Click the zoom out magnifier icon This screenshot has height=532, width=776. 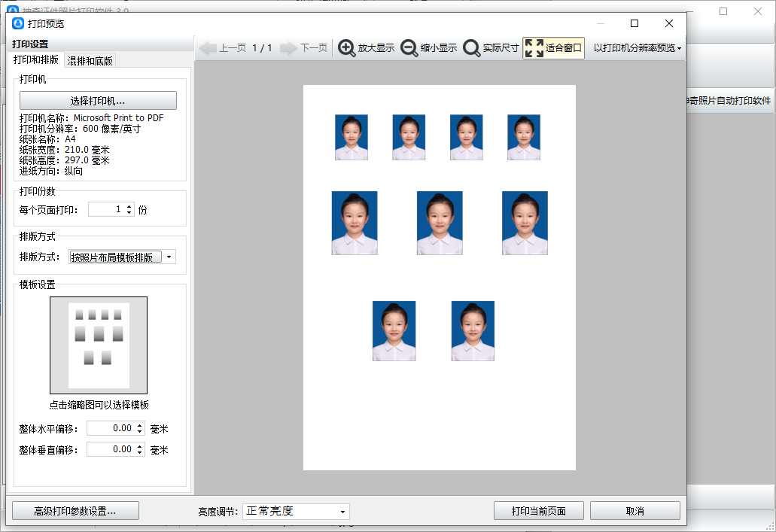pos(409,48)
